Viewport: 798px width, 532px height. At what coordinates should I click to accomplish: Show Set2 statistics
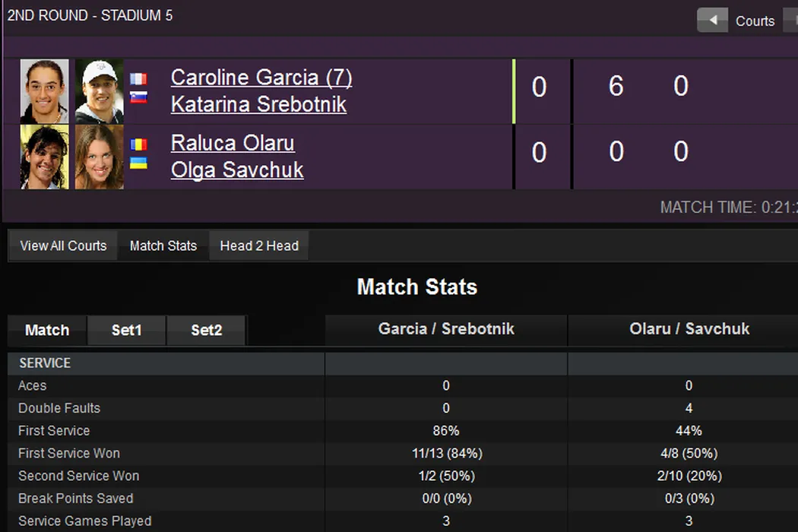click(207, 331)
